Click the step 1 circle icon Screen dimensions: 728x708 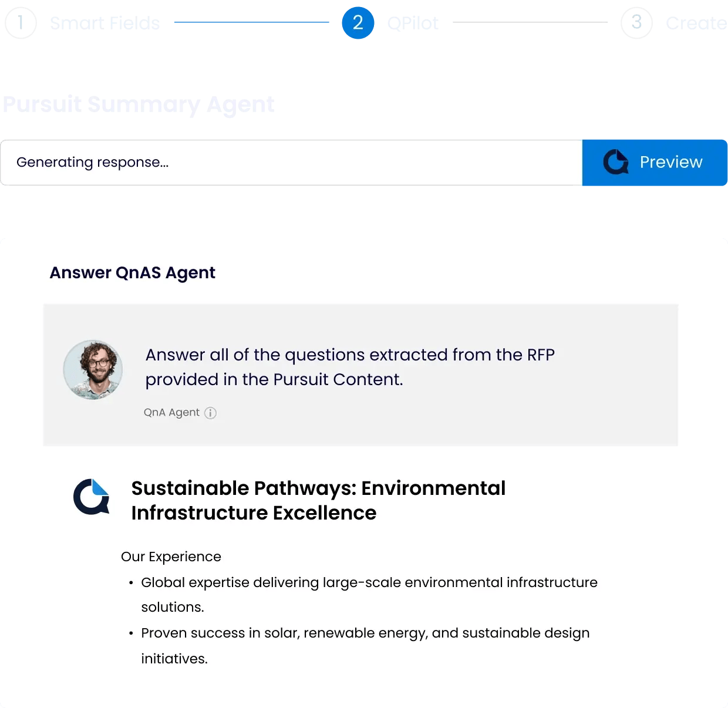[x=21, y=23]
